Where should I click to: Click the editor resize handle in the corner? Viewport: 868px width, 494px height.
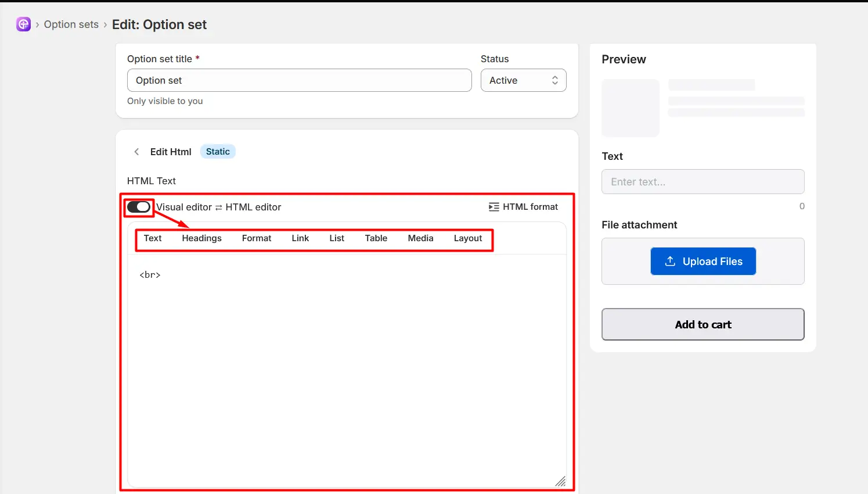point(560,481)
